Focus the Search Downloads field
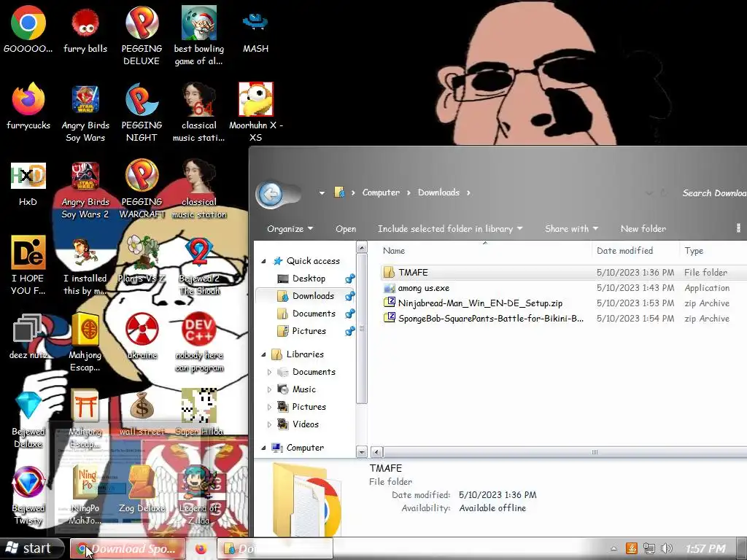747x560 pixels. click(713, 192)
